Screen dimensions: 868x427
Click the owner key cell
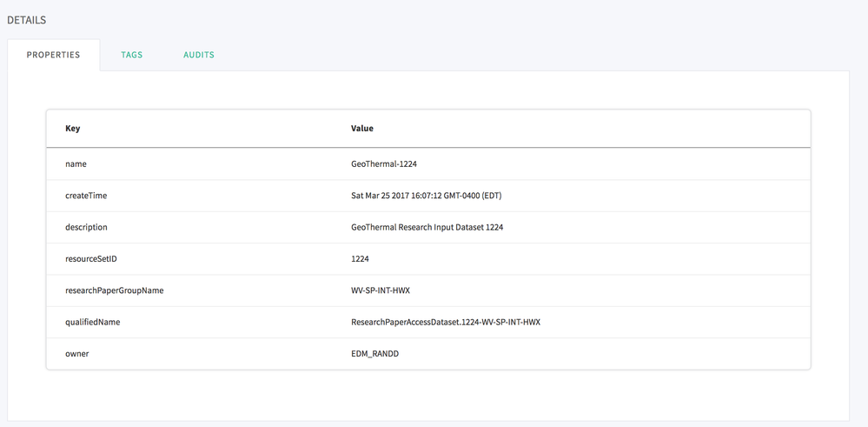[77, 354]
